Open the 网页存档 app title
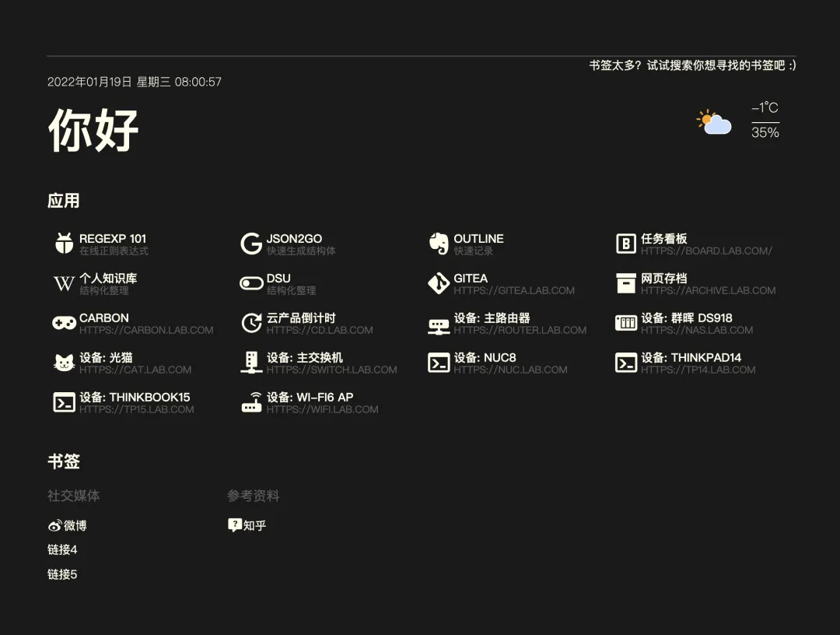The image size is (840, 635). (x=663, y=278)
